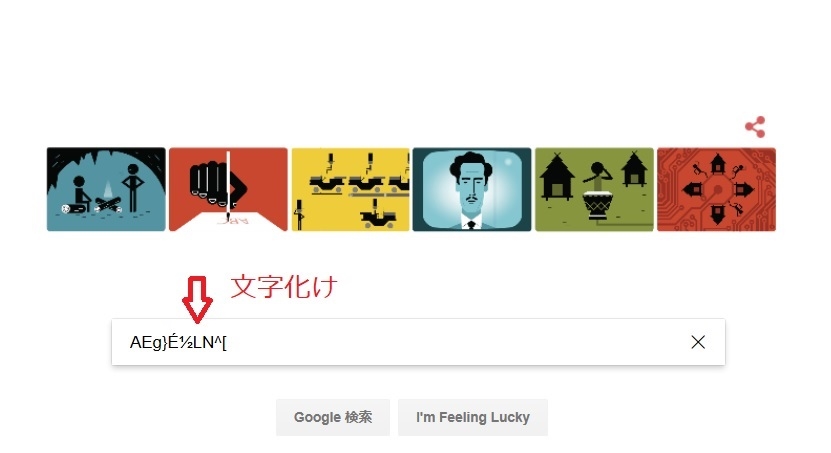Open the green village drummer panel

click(594, 189)
